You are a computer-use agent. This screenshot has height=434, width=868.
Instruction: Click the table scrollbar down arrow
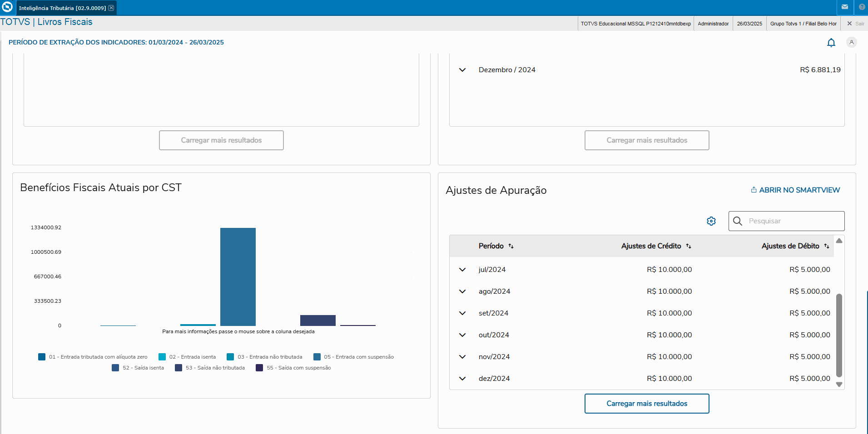point(839,384)
